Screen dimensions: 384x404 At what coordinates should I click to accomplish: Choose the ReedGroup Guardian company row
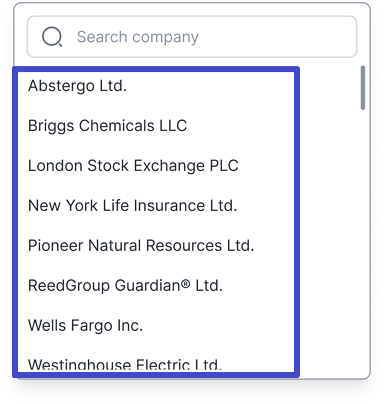click(156, 286)
